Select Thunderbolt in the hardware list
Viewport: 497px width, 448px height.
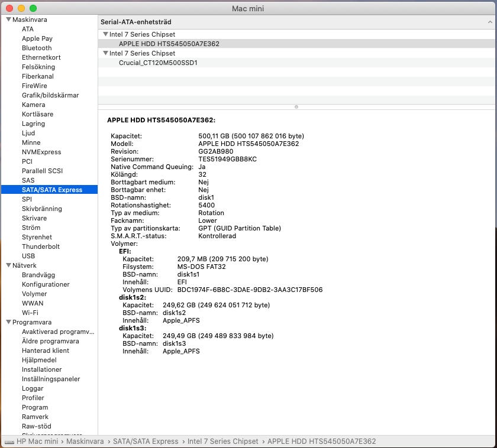[40, 246]
